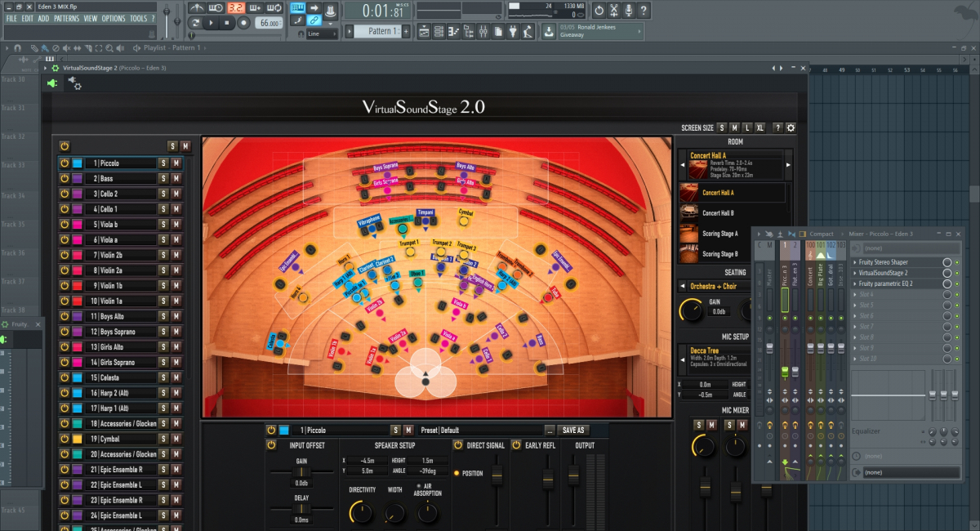Screen dimensions: 980x531
Task: Open VirtualSoundStage settings gear icon
Action: coord(791,128)
